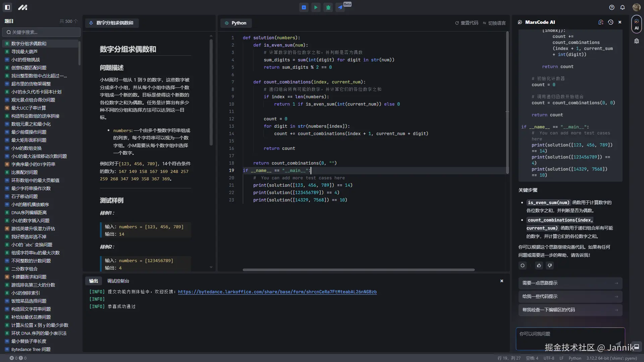Image resolution: width=644 pixels, height=362 pixels.
Task: Click the 需要一点思路提示 prompt button
Action: tap(570, 283)
